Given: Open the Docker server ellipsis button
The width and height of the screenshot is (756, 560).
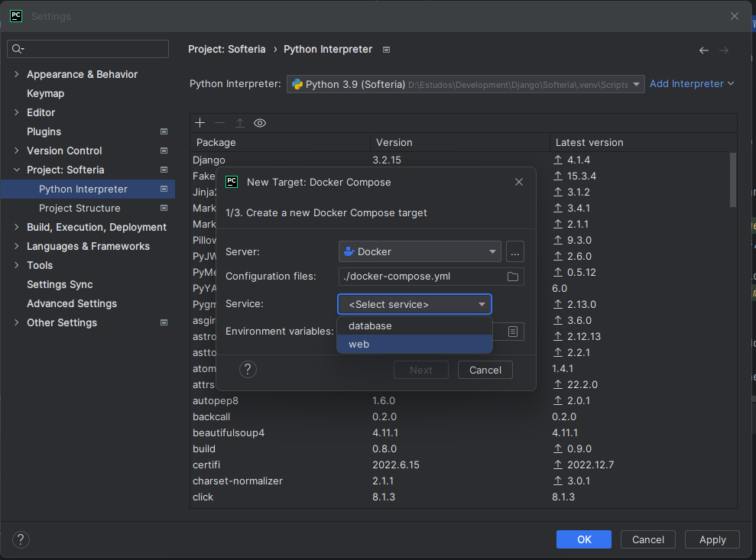Looking at the screenshot, I should (x=514, y=251).
